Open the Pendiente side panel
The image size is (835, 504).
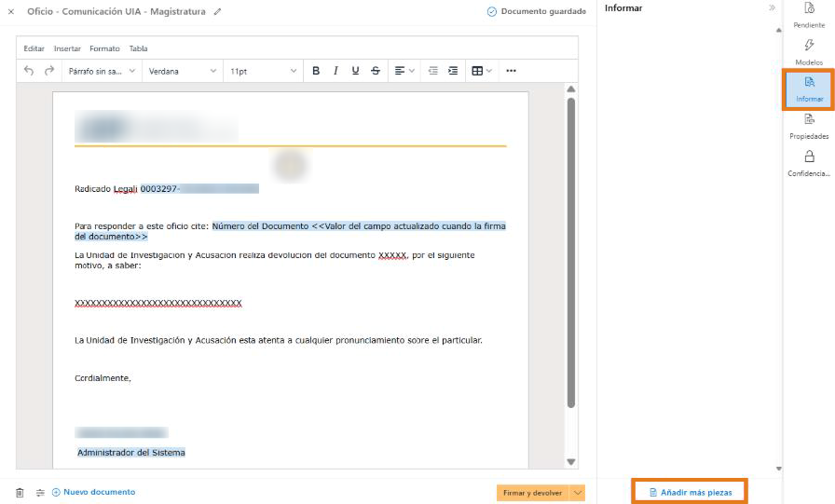(x=809, y=15)
